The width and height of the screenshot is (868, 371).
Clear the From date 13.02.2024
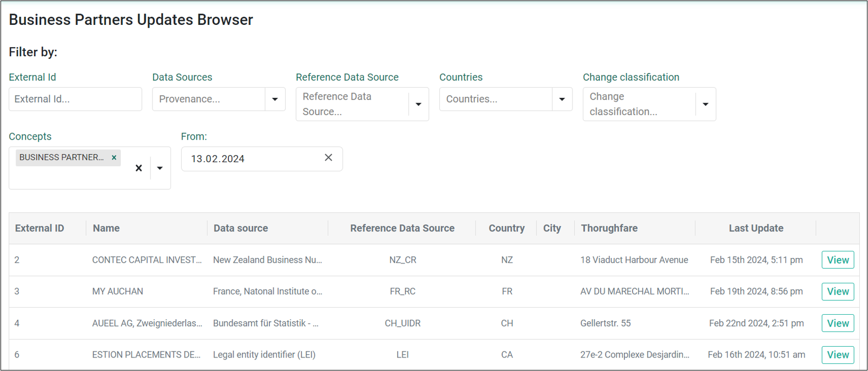328,157
